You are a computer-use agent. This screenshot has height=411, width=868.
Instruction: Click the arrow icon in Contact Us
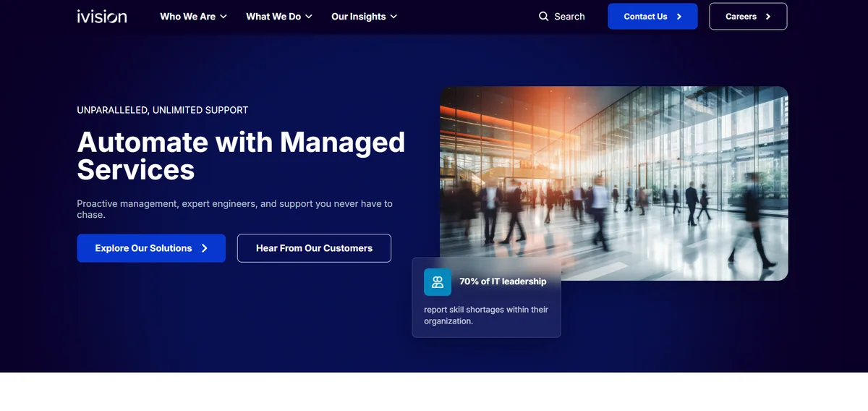(x=679, y=17)
